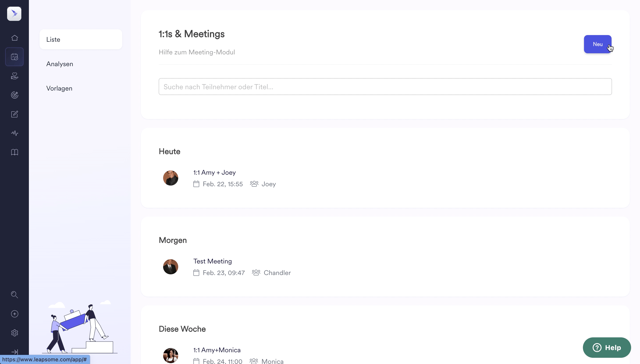Screen dimensions: 640x364
Task: Click the green Help button
Action: pos(607,348)
